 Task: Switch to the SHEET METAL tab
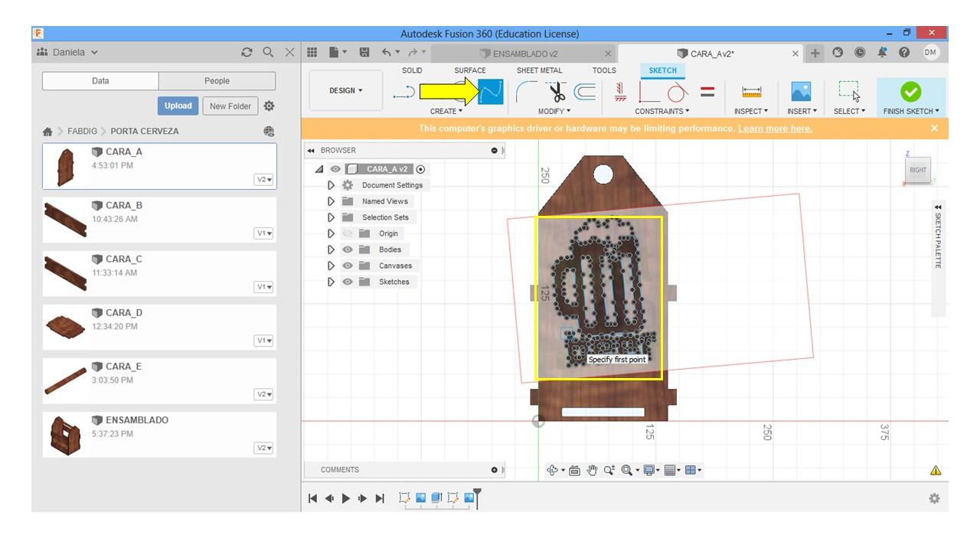539,70
